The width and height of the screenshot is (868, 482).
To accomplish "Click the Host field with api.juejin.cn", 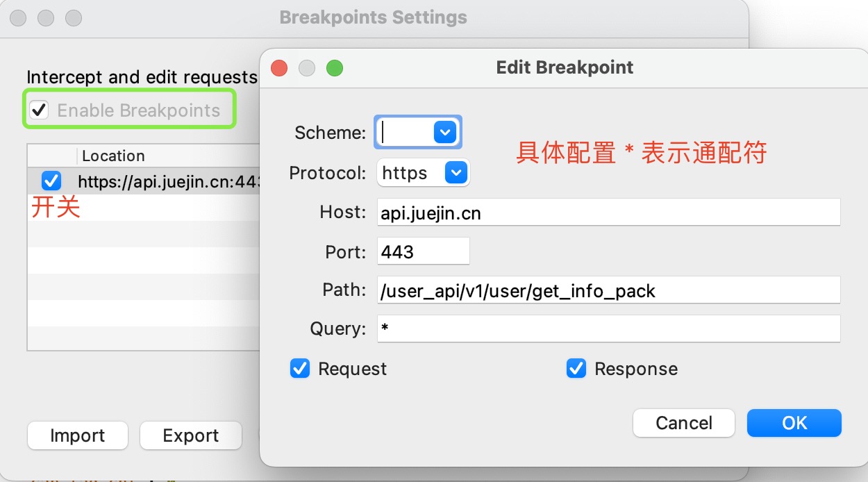I will tap(608, 213).
